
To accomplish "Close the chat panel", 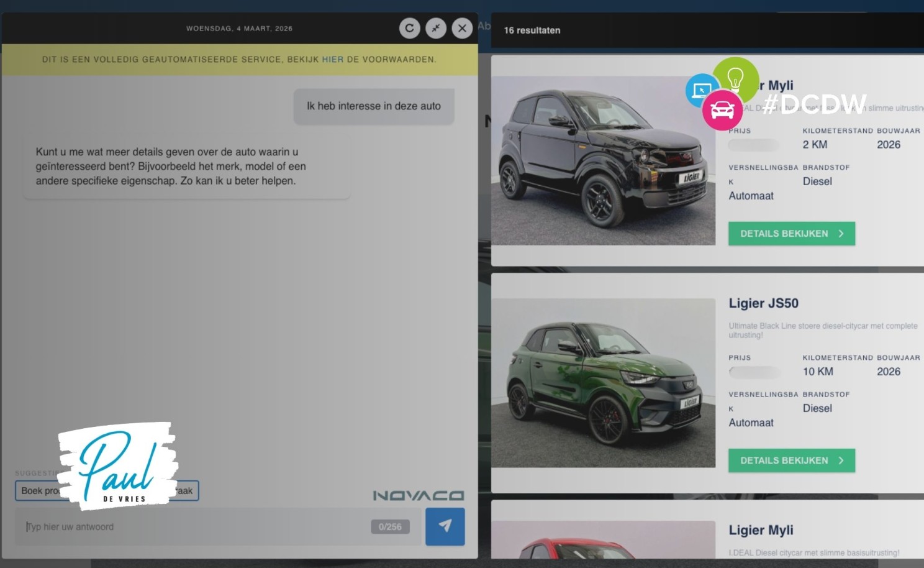I will [462, 28].
